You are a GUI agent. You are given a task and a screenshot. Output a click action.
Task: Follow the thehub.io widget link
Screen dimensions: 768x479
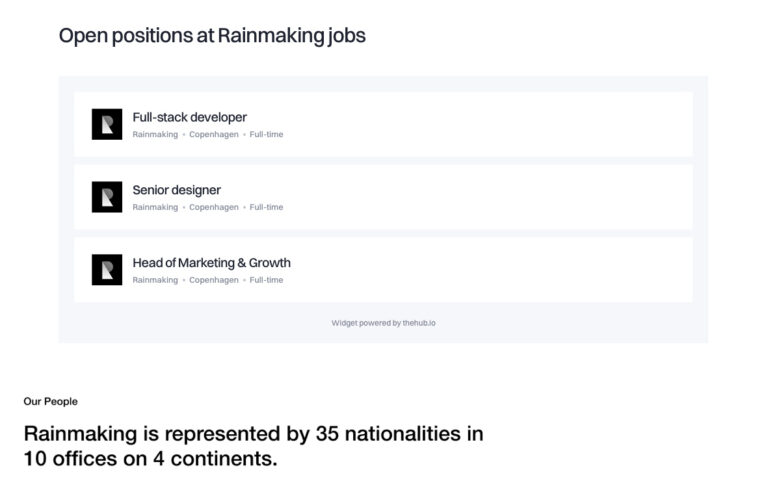419,323
